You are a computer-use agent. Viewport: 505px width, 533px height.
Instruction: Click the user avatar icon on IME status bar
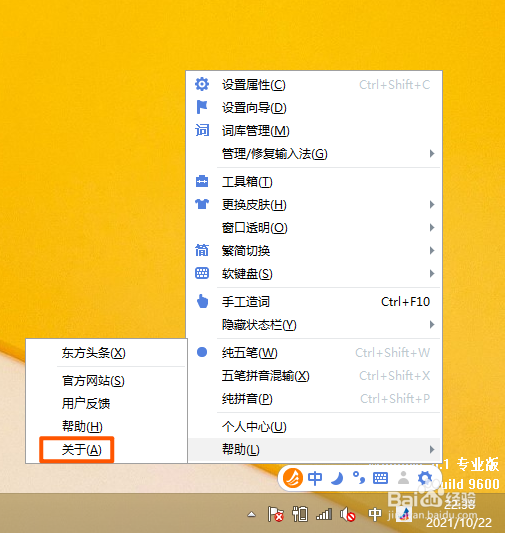click(x=403, y=478)
